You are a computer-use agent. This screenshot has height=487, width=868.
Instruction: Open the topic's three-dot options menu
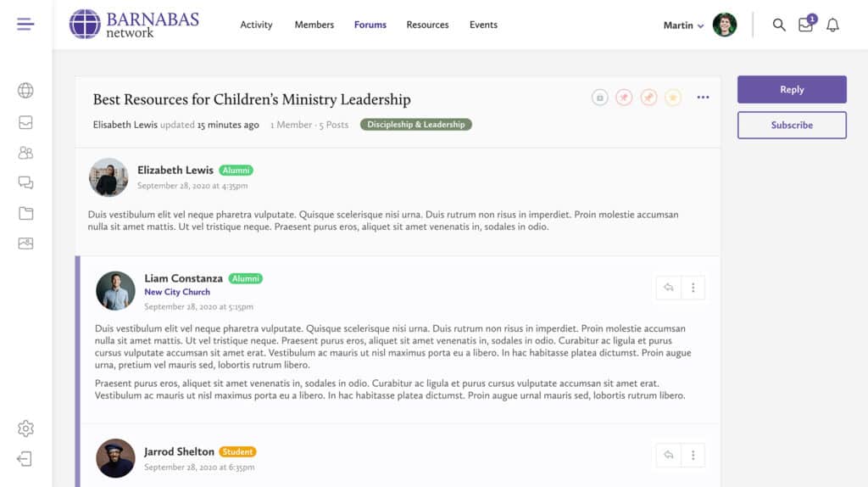[703, 98]
